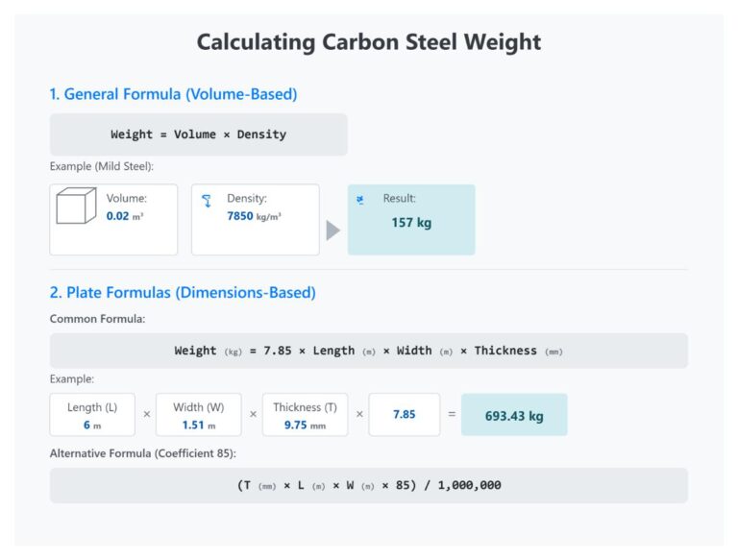Click the Thickness (T) 9.75 mm box
This screenshot has width=738, height=560.
click(x=305, y=415)
